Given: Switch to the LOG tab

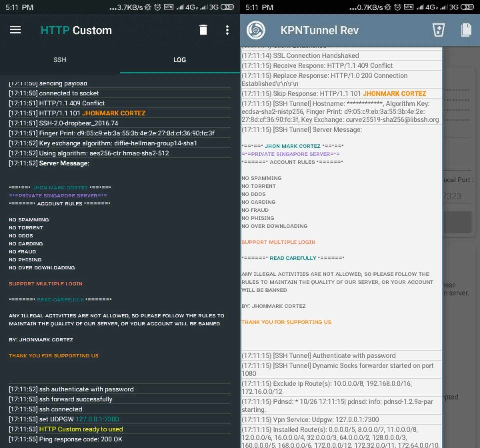Looking at the screenshot, I should pos(180,60).
